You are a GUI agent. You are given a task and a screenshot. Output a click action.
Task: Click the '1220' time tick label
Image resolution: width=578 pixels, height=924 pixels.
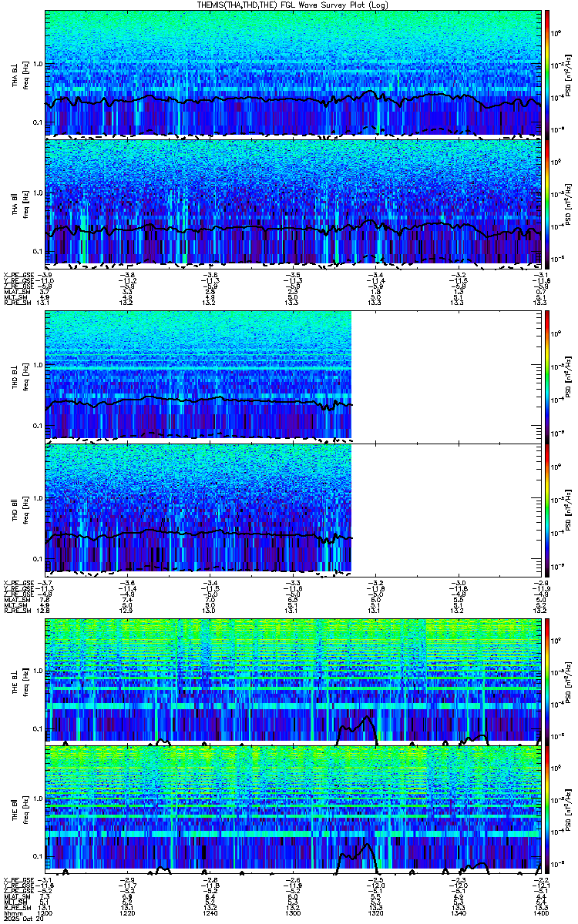(x=127, y=912)
